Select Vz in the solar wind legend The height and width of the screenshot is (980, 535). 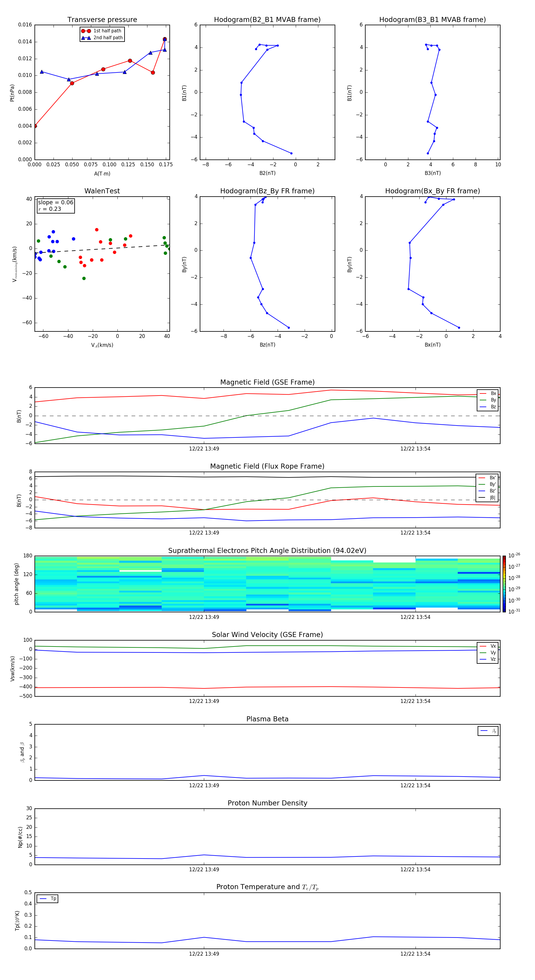(488, 659)
